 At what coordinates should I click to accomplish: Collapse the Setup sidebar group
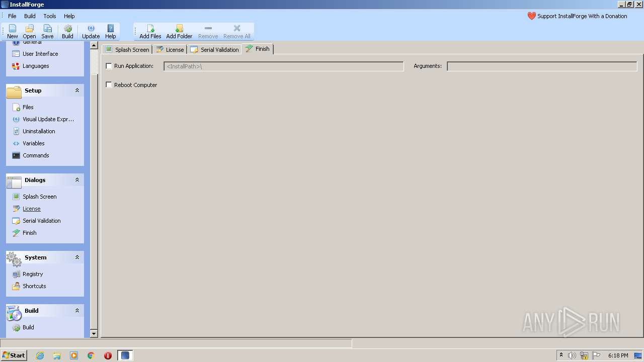[77, 90]
